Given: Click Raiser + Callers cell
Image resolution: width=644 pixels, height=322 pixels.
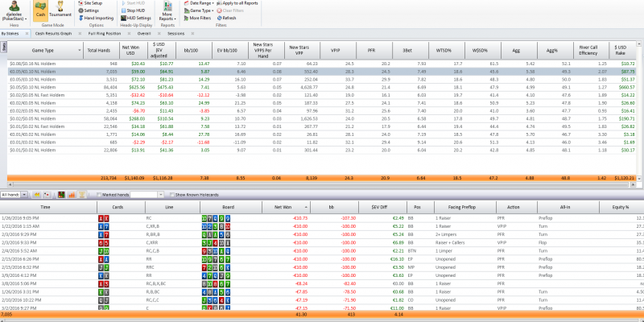Looking at the screenshot, I should tap(449, 243).
